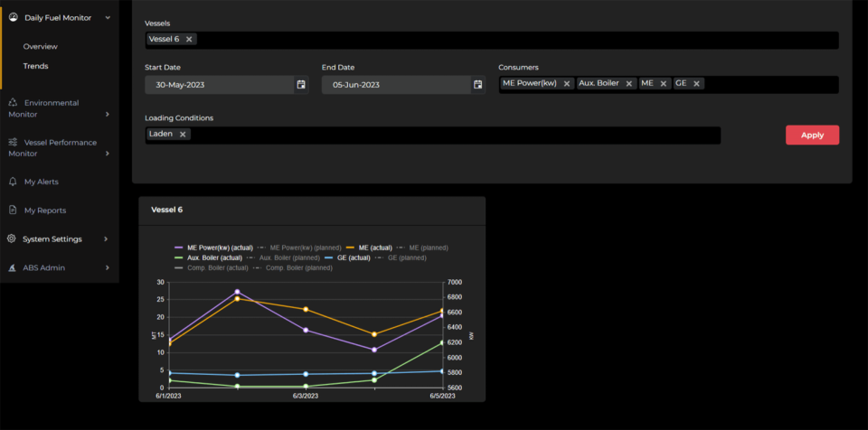The height and width of the screenshot is (430, 868).
Task: Open the End Date calendar picker
Action: [x=477, y=85]
